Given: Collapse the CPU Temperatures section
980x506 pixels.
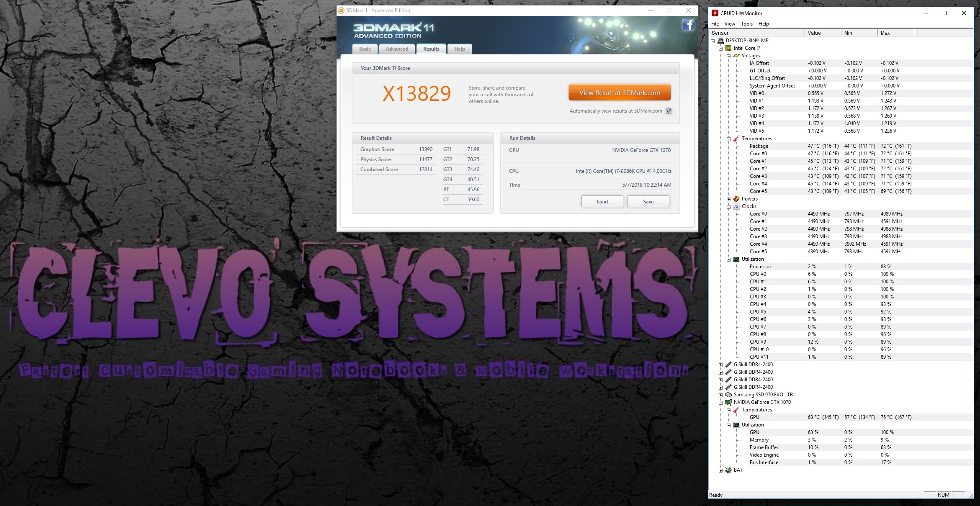Looking at the screenshot, I should click(x=729, y=139).
